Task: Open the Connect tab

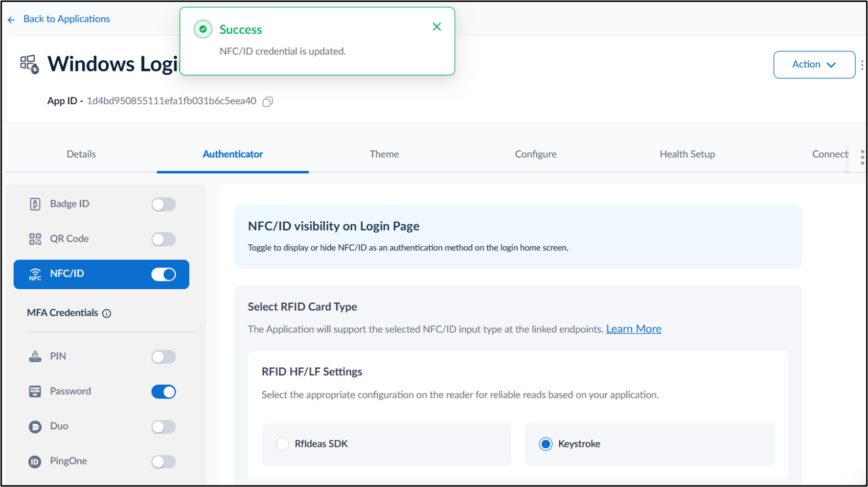Action: click(830, 154)
